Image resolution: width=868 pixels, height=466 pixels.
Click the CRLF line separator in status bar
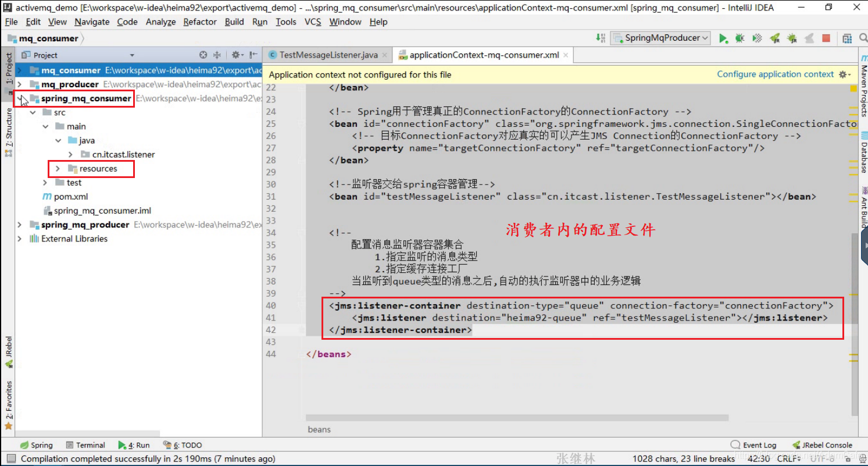pos(788,459)
